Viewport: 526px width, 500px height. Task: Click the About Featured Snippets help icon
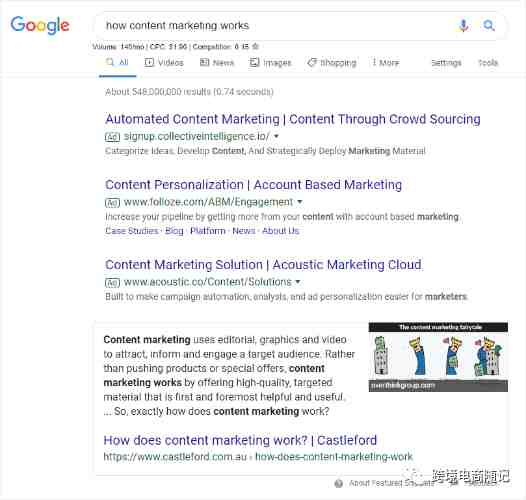pyautogui.click(x=338, y=483)
